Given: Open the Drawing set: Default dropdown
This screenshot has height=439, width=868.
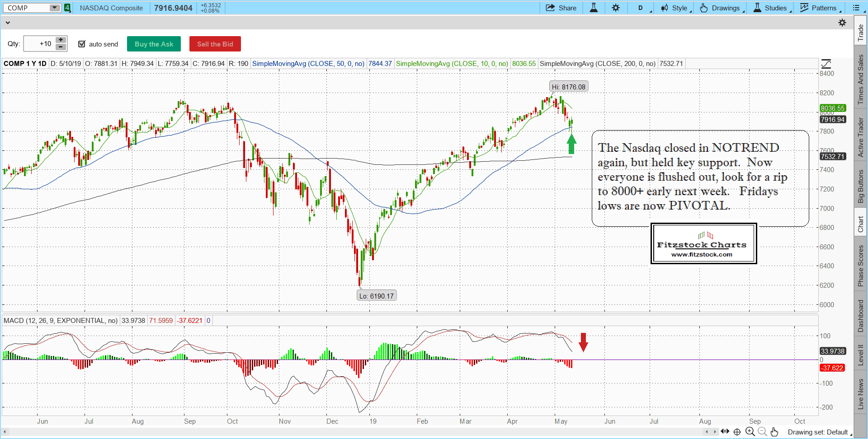Looking at the screenshot, I should tap(819, 432).
